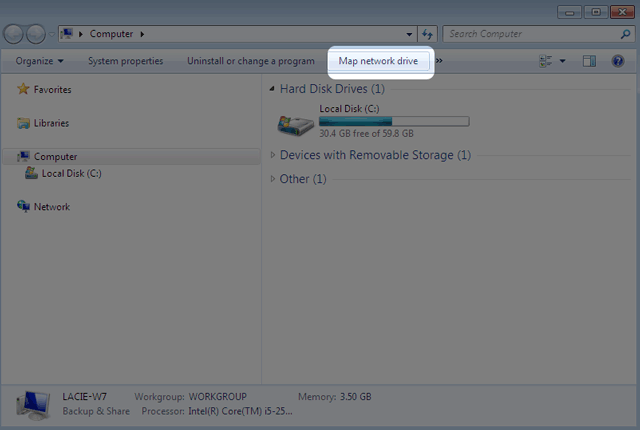Click the Change your view icon

tap(546, 61)
